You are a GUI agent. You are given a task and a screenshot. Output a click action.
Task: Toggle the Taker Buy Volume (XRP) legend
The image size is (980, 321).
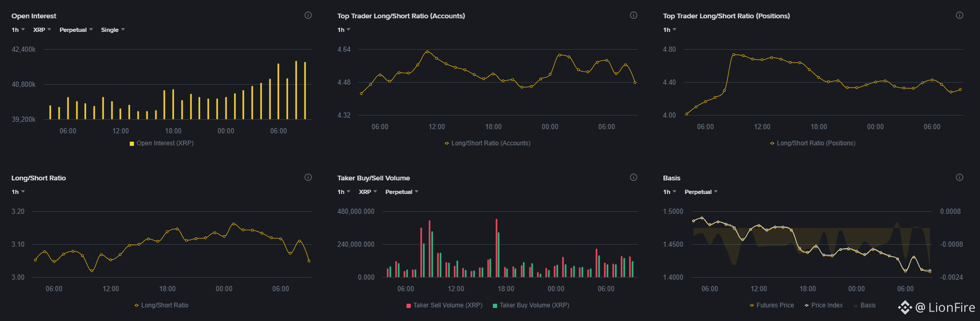[x=531, y=305]
